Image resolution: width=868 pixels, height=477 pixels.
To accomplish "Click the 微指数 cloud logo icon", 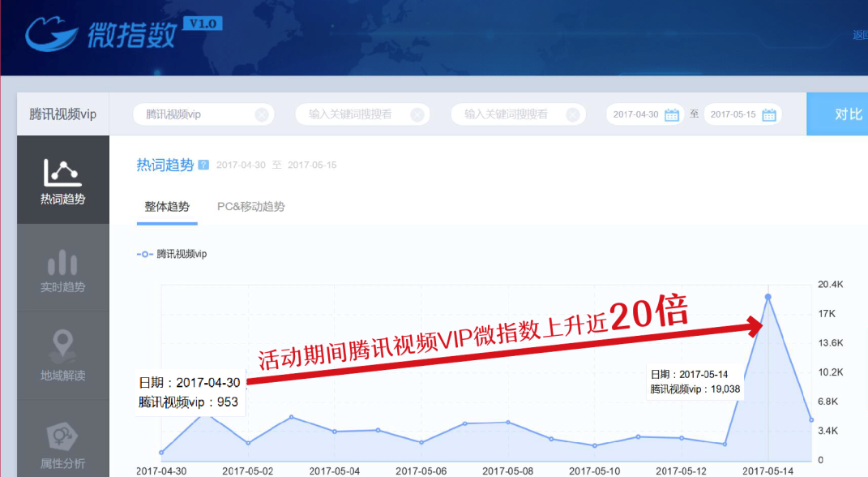I will [52, 33].
